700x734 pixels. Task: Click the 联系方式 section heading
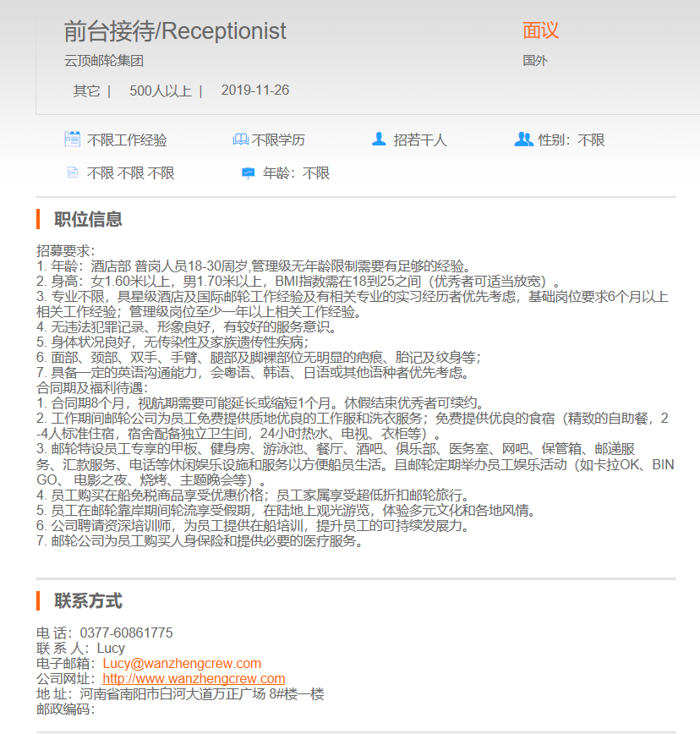(88, 601)
